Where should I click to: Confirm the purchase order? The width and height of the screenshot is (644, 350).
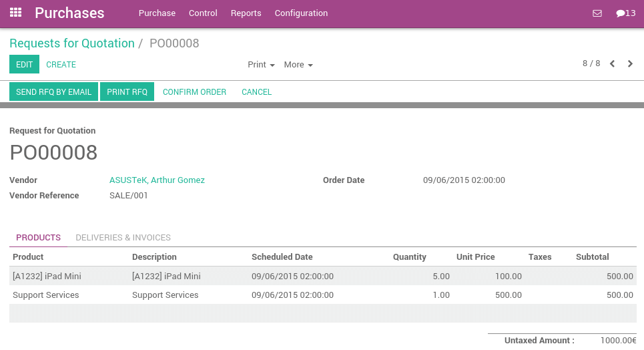194,92
